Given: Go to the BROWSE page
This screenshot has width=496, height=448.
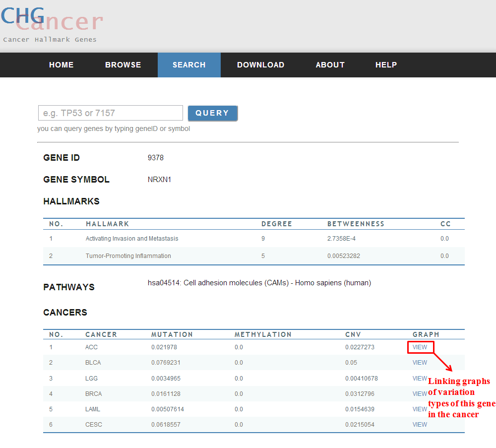Looking at the screenshot, I should point(123,65).
